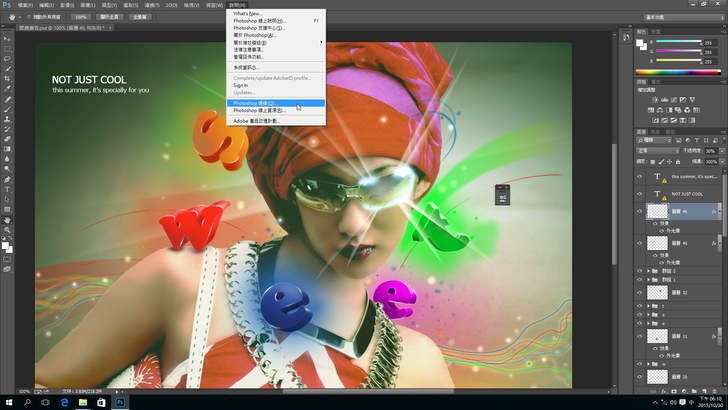
Task: Select the 'NOT JUST COOL' layer name
Action: click(687, 194)
